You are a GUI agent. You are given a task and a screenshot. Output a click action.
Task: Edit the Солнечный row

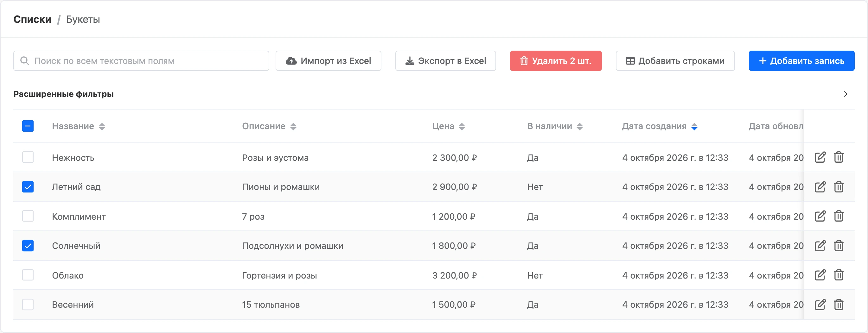click(820, 246)
